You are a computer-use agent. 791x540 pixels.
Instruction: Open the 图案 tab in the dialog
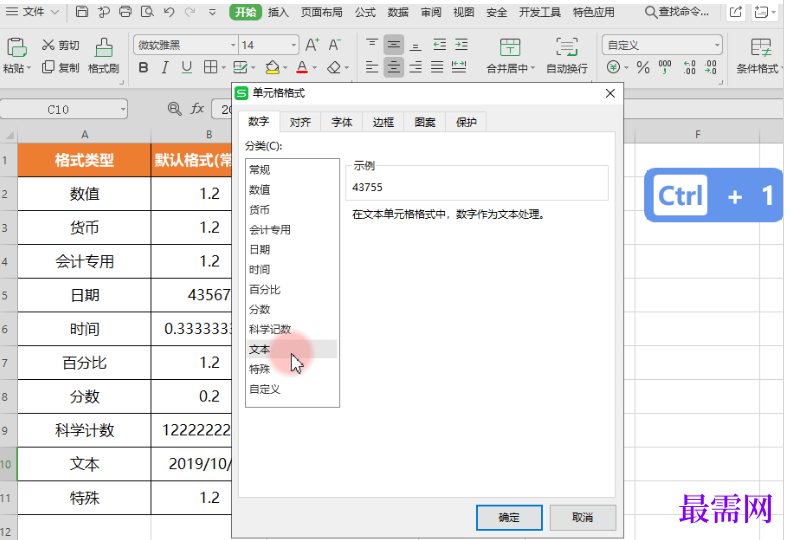tap(425, 122)
